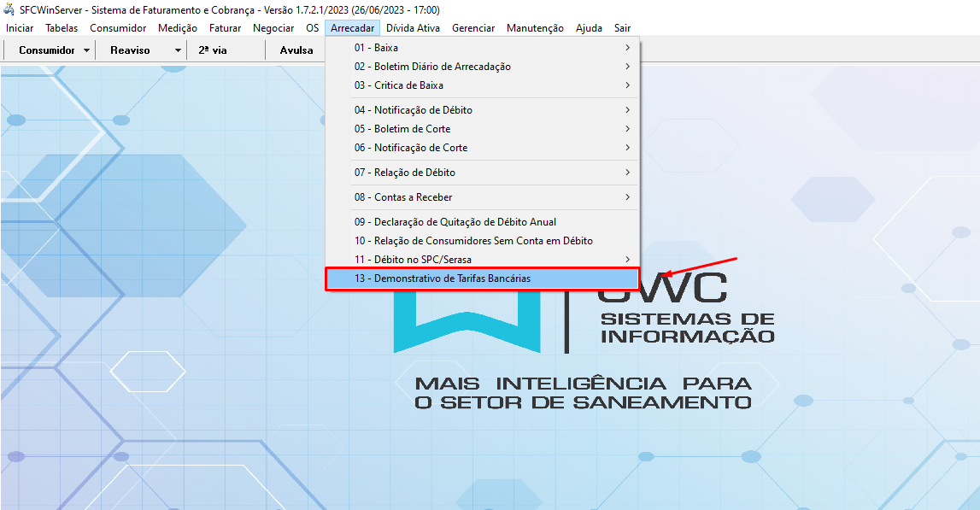Open the Dívida Ativa menu
The image size is (980, 510).
click(x=414, y=28)
